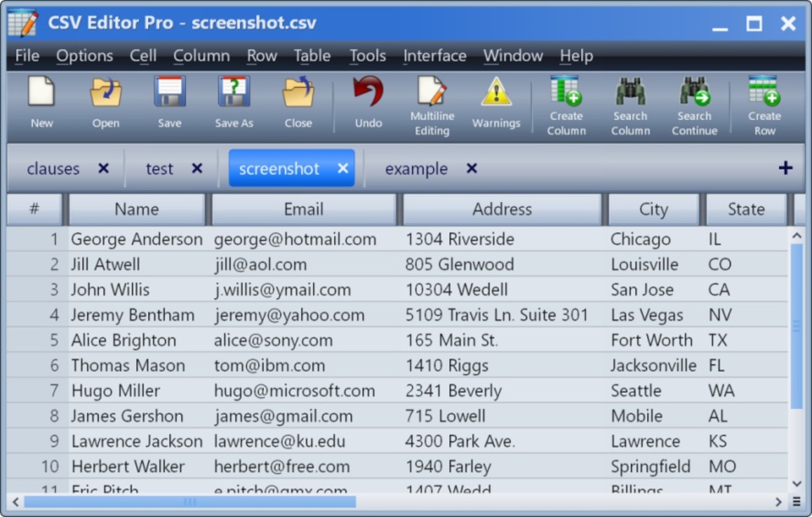The image size is (812, 517).
Task: Open a file with the Open icon
Action: click(x=105, y=92)
